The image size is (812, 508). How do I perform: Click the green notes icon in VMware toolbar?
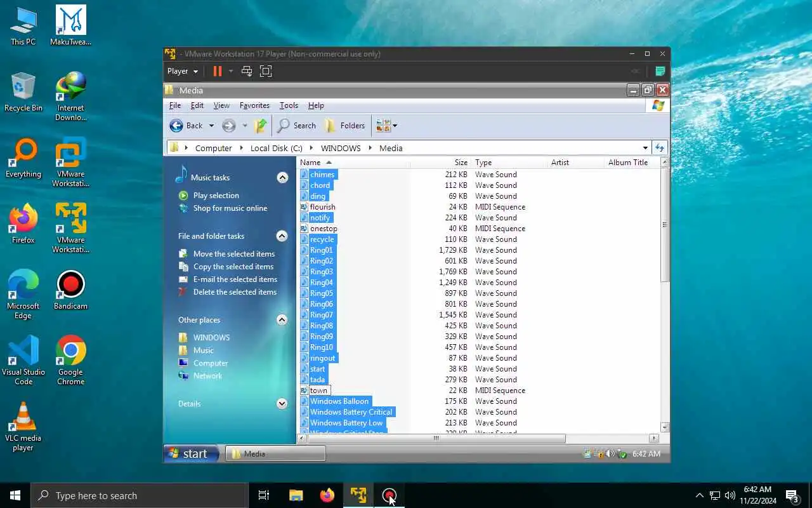click(x=660, y=71)
